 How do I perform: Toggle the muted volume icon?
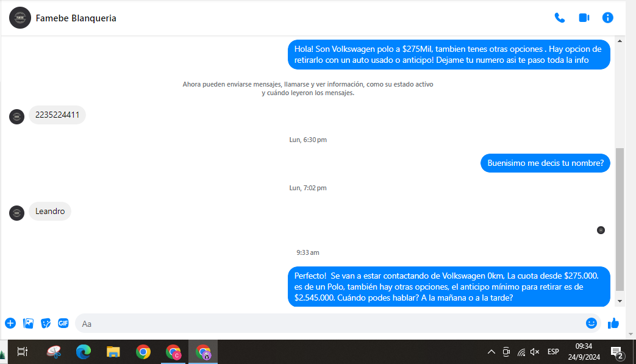pos(535,352)
